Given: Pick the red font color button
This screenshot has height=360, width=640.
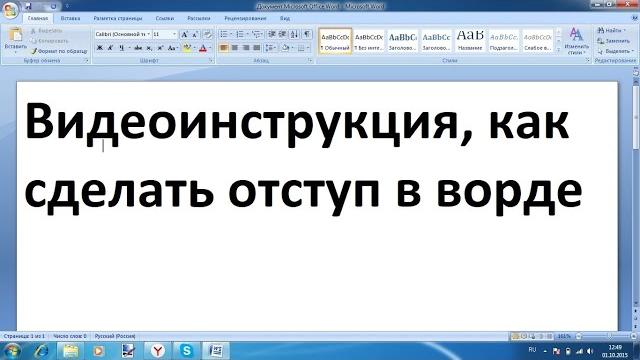Looking at the screenshot, I should pyautogui.click(x=202, y=48).
